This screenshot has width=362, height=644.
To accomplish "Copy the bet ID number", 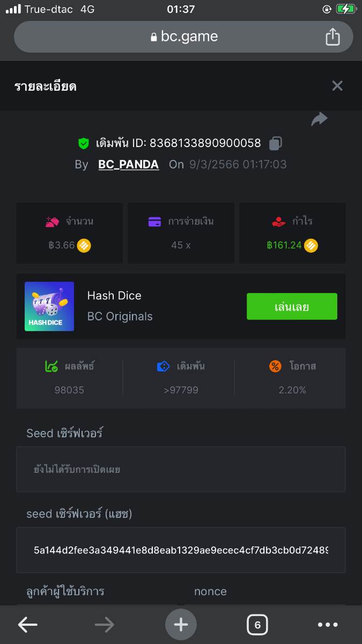I will pyautogui.click(x=276, y=143).
